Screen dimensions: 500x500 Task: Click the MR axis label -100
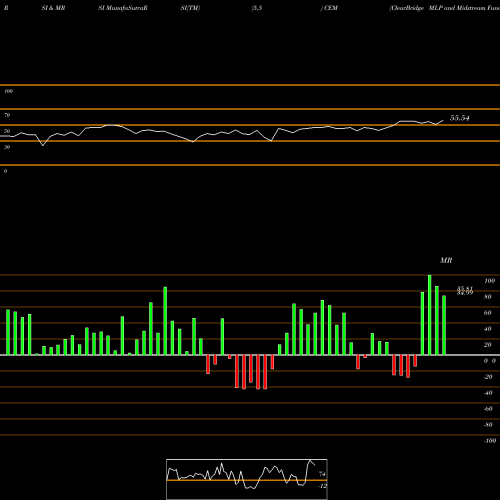pyautogui.click(x=490, y=441)
